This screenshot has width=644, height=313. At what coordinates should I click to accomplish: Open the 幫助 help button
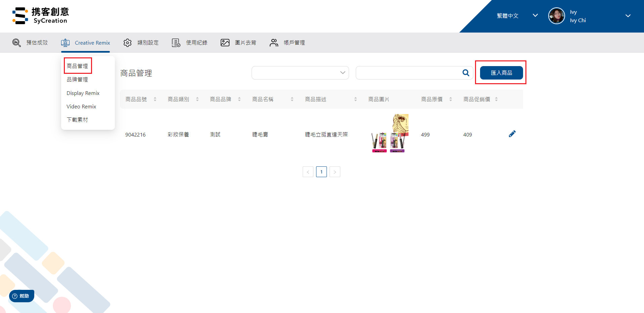(x=22, y=296)
